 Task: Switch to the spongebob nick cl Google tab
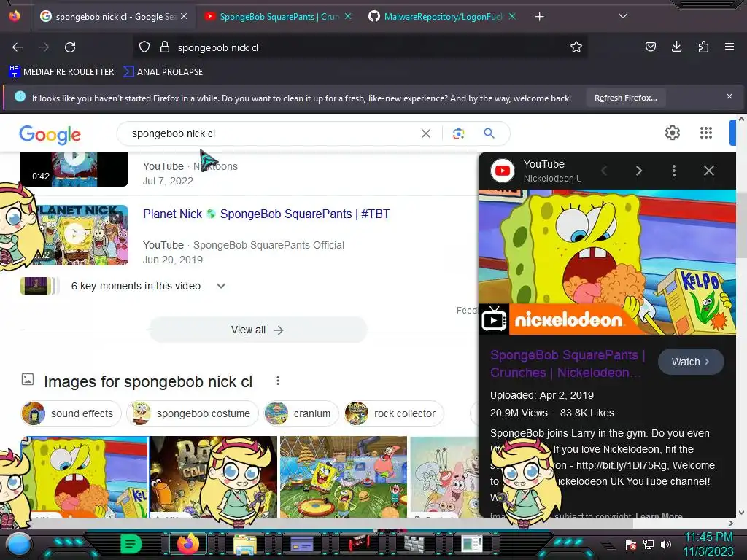point(115,17)
